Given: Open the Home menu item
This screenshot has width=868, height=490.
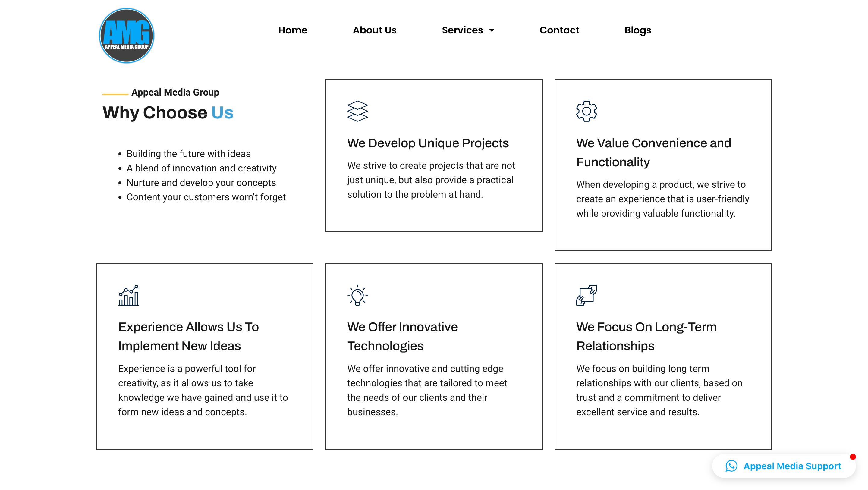Looking at the screenshot, I should [292, 30].
